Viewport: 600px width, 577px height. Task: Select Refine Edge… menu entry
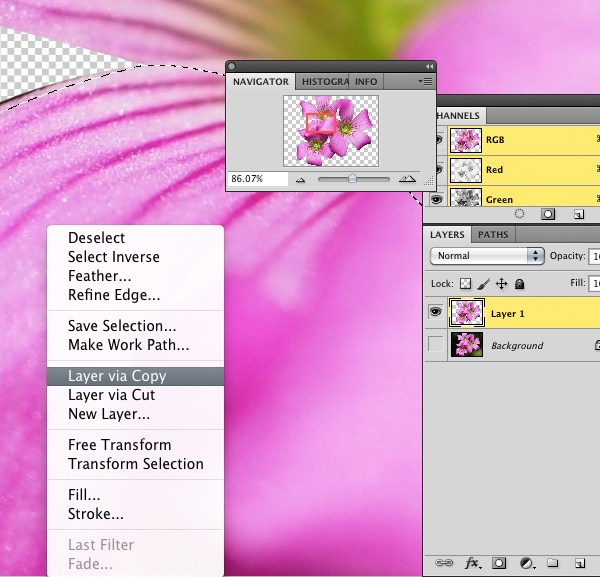click(x=114, y=295)
